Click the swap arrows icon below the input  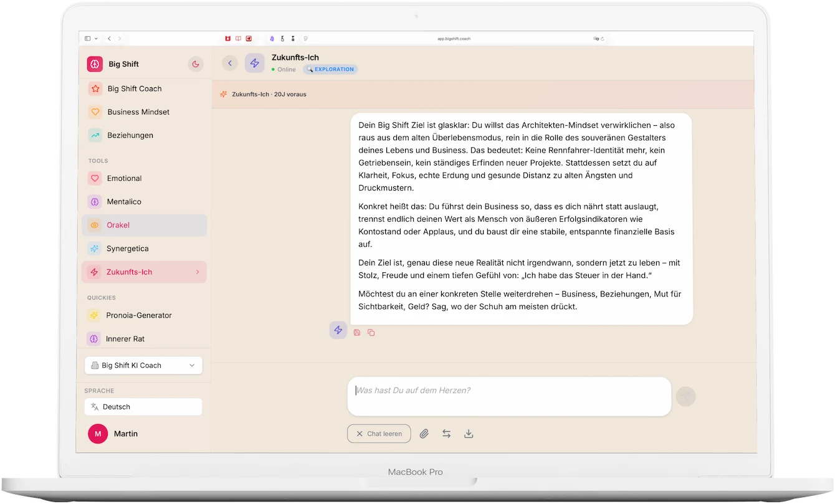click(446, 434)
